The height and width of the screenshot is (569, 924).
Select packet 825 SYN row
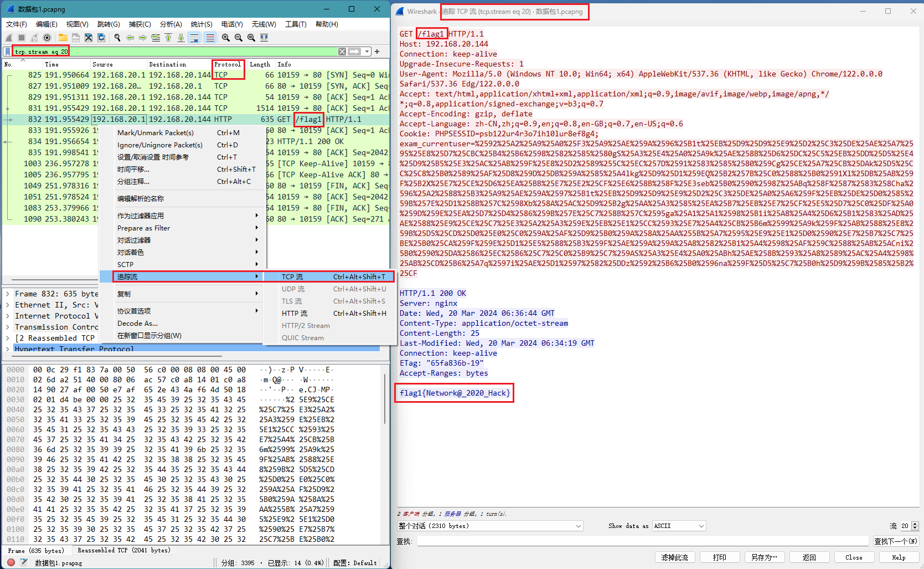[197, 75]
